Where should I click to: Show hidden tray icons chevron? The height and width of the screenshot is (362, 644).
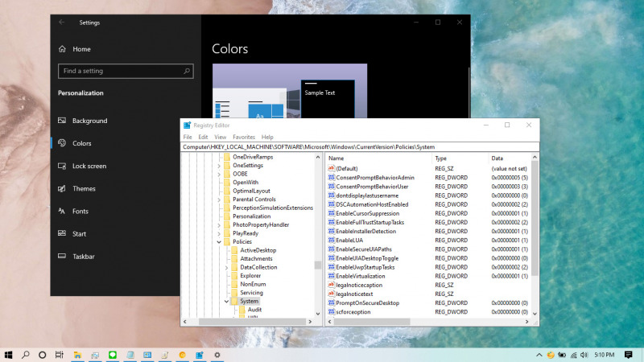(x=539, y=355)
